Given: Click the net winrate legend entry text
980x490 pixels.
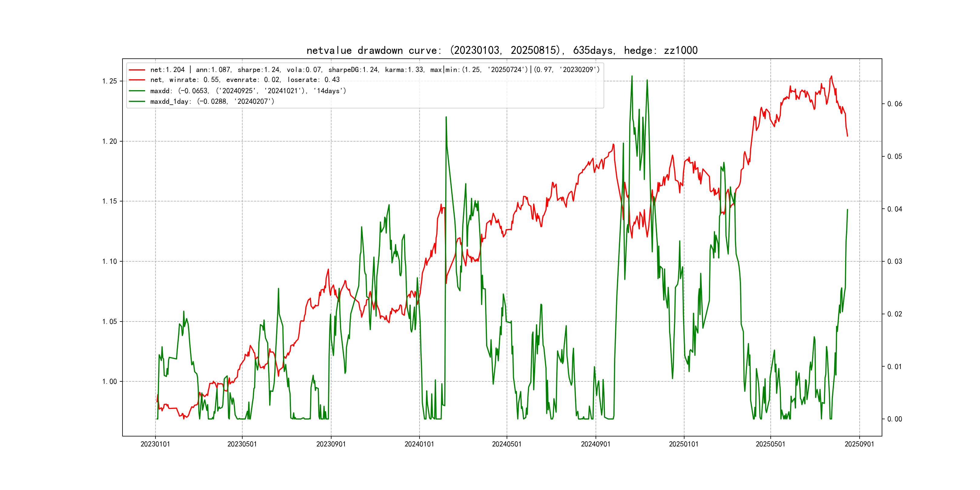Looking at the screenshot, I should pos(245,80).
